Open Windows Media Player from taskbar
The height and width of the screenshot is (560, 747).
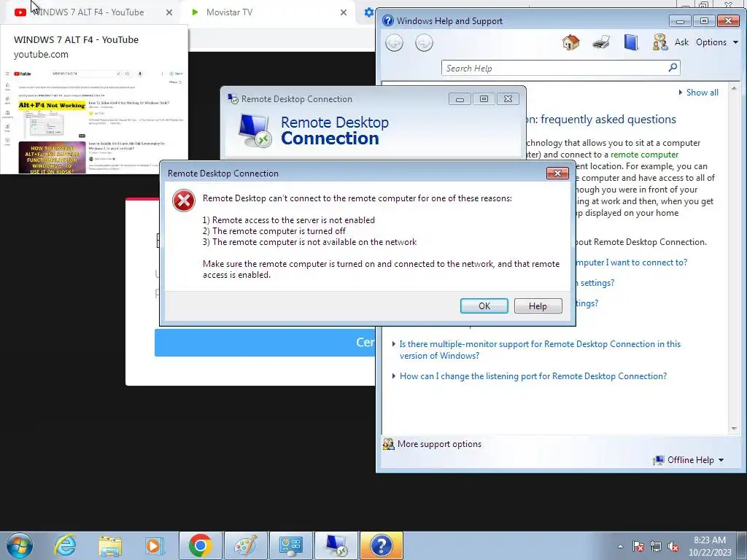(154, 545)
